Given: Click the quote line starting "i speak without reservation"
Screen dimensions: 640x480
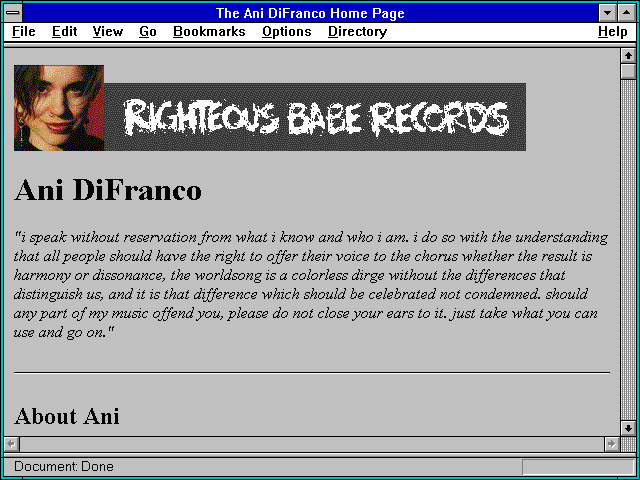Looking at the screenshot, I should tap(311, 237).
